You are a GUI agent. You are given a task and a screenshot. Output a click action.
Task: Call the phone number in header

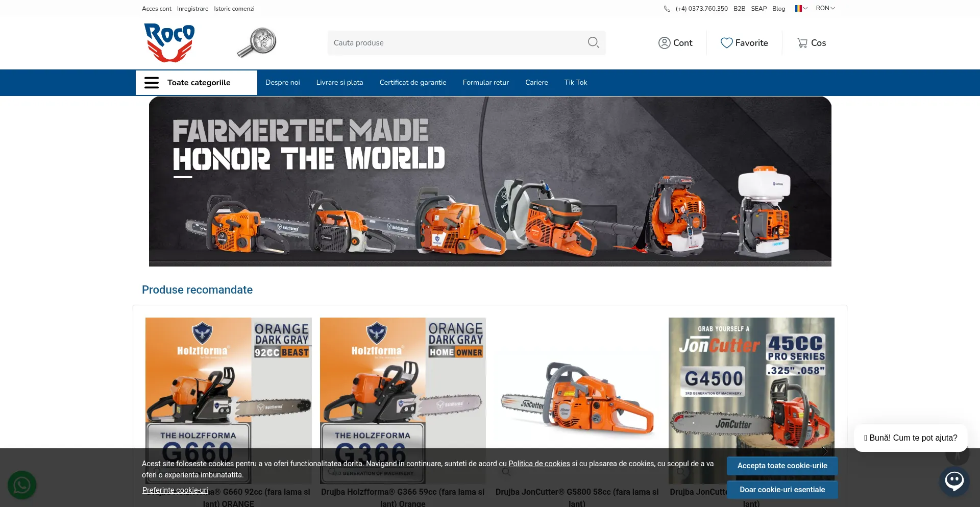click(x=701, y=9)
